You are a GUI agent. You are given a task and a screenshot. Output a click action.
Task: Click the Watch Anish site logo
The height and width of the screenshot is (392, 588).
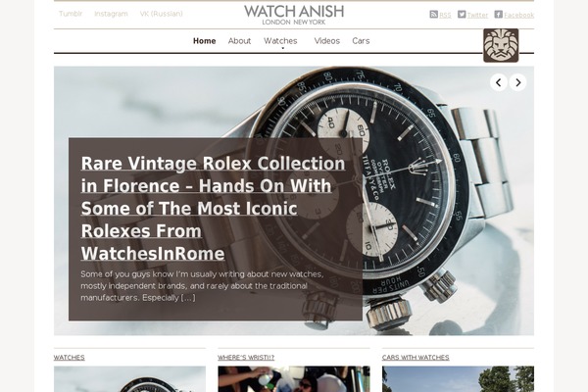click(294, 15)
